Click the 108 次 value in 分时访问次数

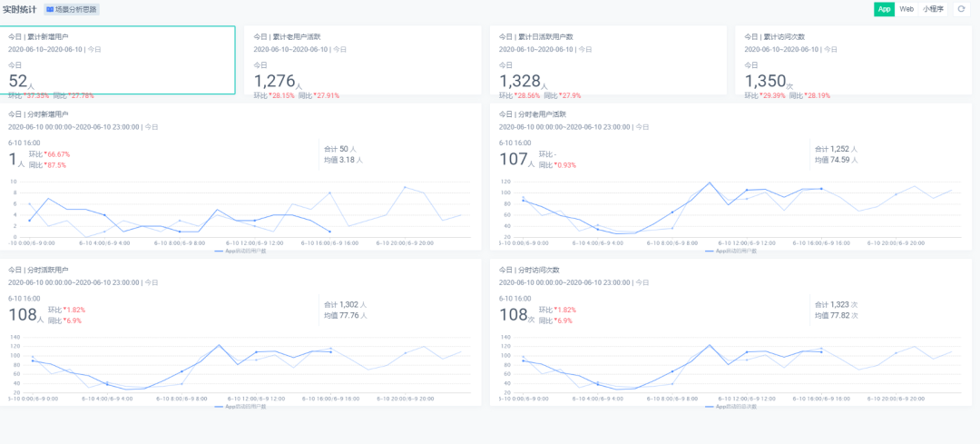(x=517, y=314)
